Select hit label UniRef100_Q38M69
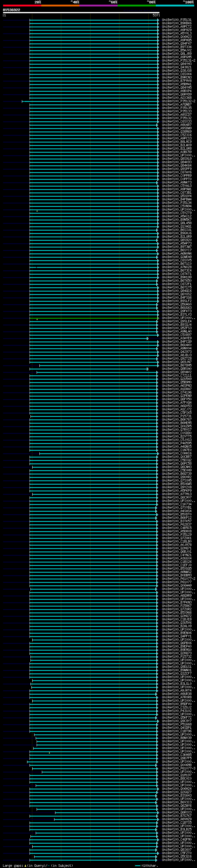Image resolution: width=197 pixels, height=868 pixels. (x=177, y=132)
